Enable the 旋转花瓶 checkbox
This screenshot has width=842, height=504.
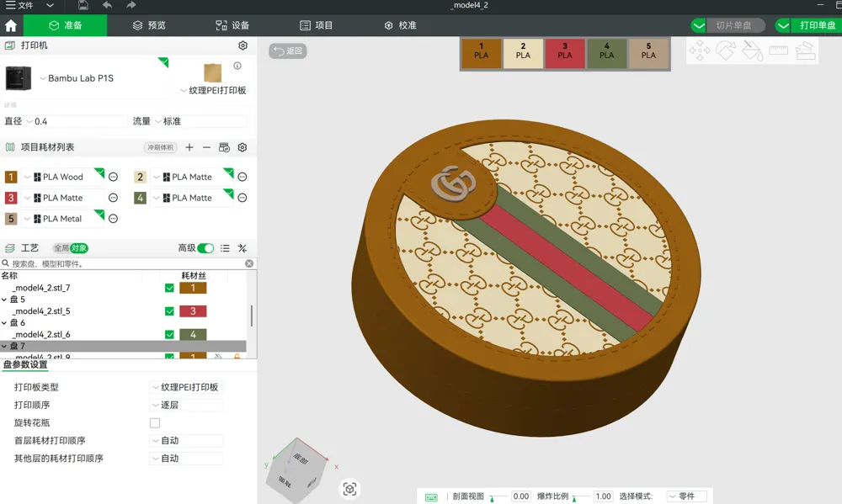(155, 423)
